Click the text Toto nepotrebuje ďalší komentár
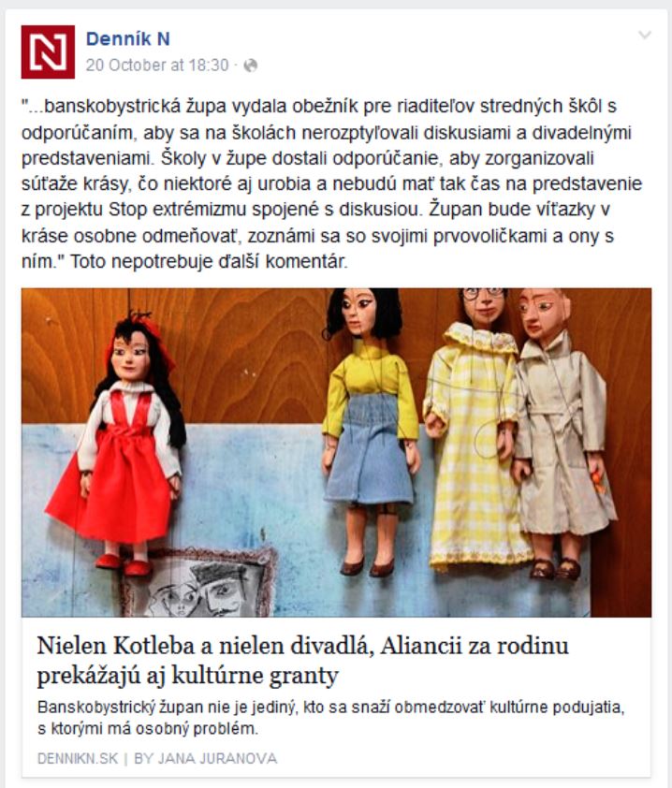The width and height of the screenshot is (672, 788). pyautogui.click(x=209, y=261)
